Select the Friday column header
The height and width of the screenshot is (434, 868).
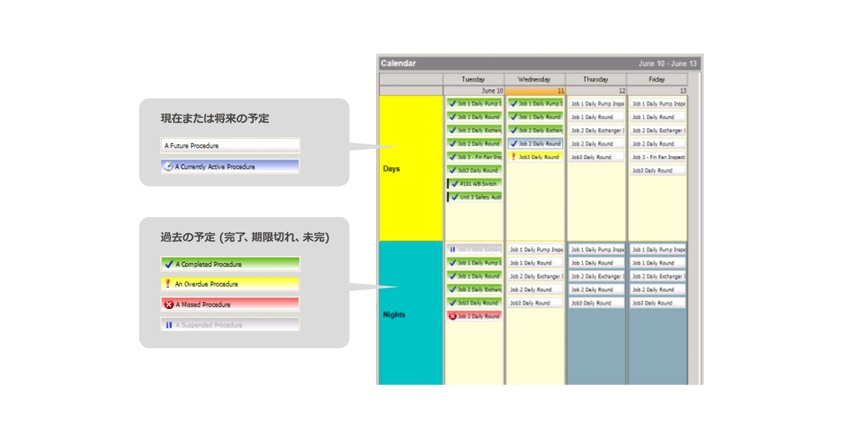tap(657, 80)
